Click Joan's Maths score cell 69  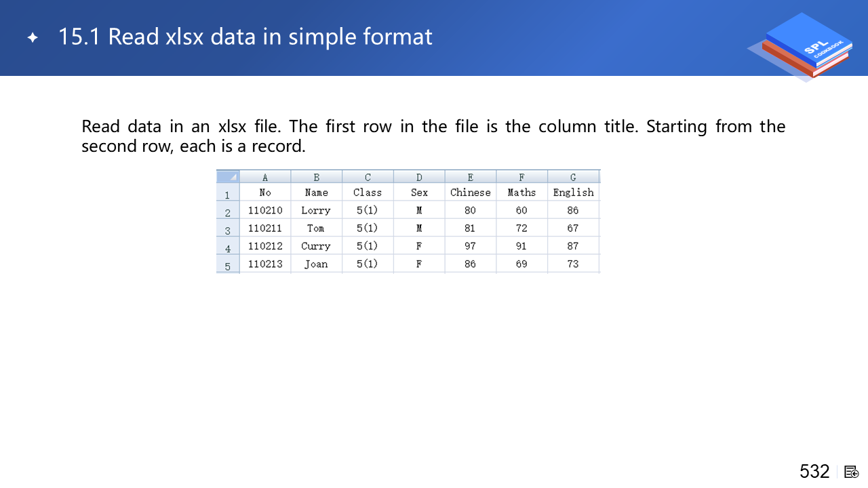521,264
